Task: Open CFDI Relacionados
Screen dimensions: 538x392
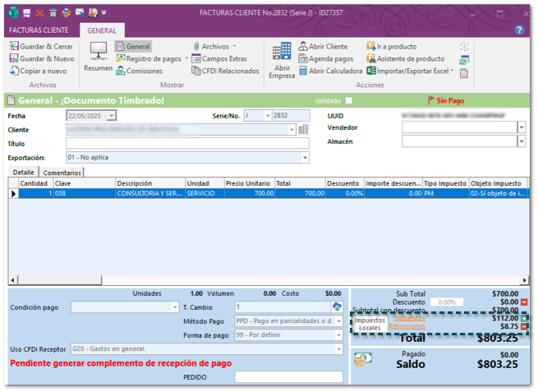Action: (x=223, y=71)
